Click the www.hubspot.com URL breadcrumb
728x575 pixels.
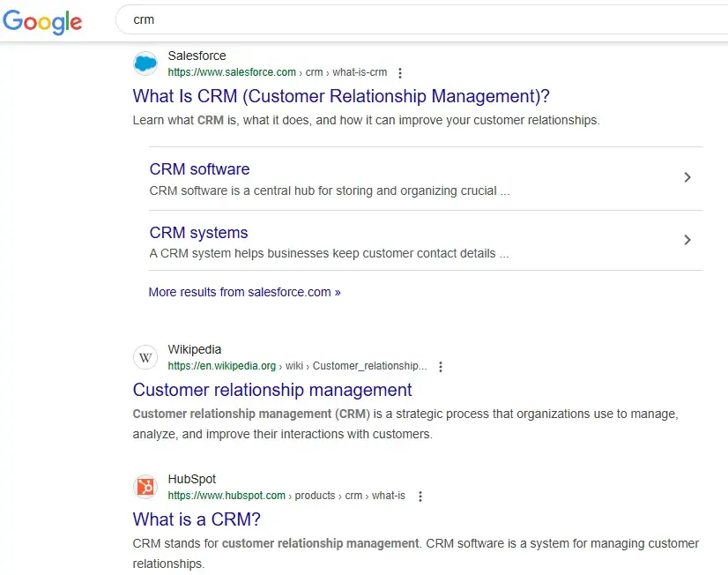coord(227,496)
